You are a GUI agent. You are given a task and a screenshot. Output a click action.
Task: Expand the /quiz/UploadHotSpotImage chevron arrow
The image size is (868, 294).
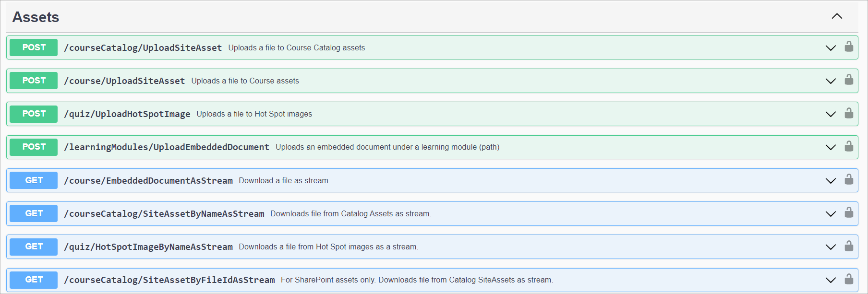[831, 114]
